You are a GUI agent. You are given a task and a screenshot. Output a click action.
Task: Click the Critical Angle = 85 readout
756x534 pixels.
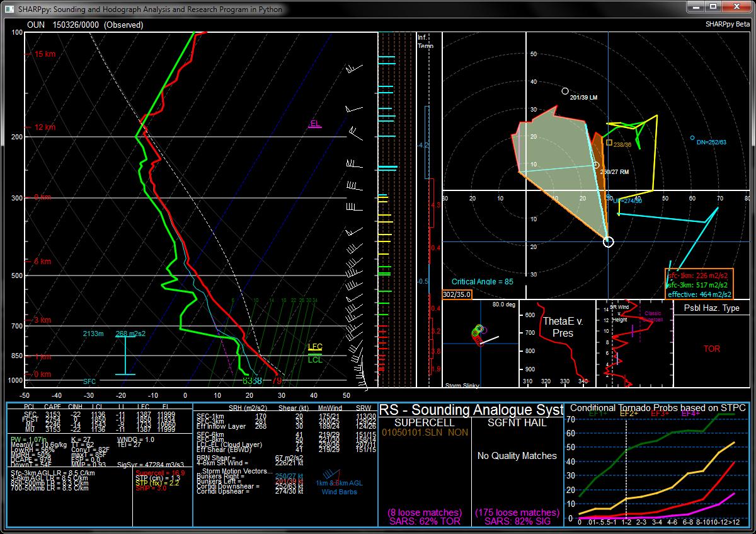483,281
